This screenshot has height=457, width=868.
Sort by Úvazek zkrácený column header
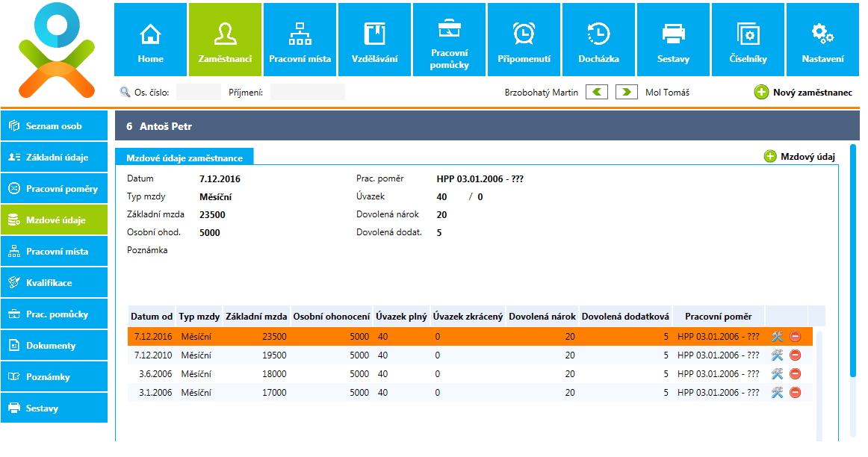pyautogui.click(x=468, y=317)
